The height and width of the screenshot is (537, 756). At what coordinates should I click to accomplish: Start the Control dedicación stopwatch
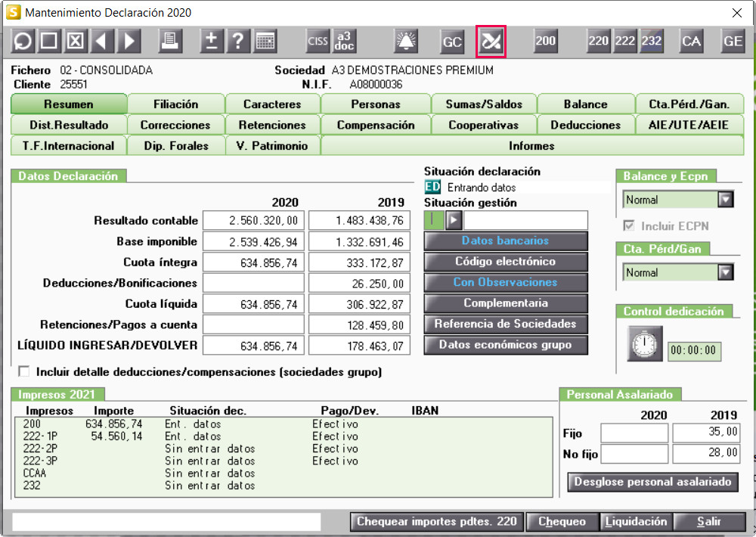tap(644, 344)
